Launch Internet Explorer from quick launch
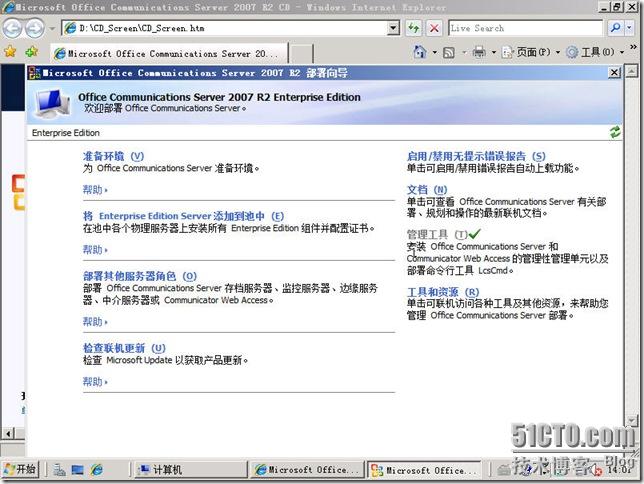644x484 pixels. (97, 470)
